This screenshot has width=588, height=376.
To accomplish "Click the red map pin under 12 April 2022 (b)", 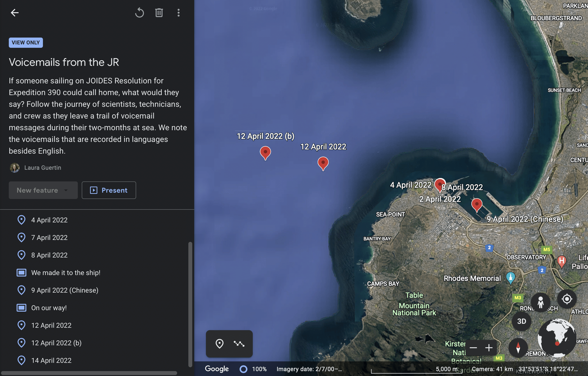I will click(265, 153).
